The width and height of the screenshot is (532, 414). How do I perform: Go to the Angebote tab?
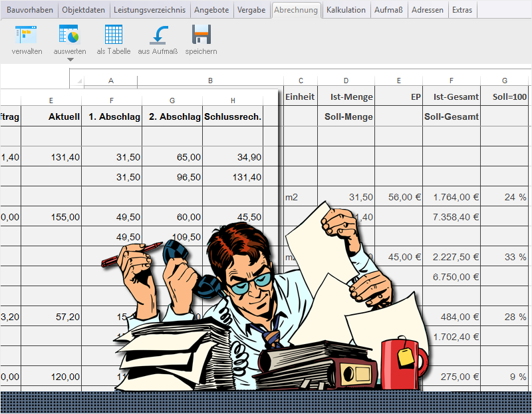[211, 10]
